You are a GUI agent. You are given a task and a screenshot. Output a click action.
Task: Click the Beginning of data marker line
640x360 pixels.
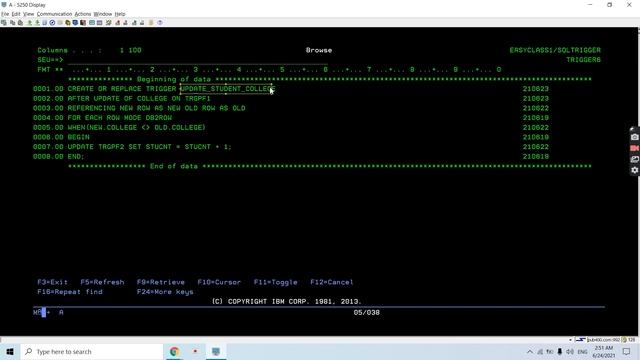coord(330,79)
